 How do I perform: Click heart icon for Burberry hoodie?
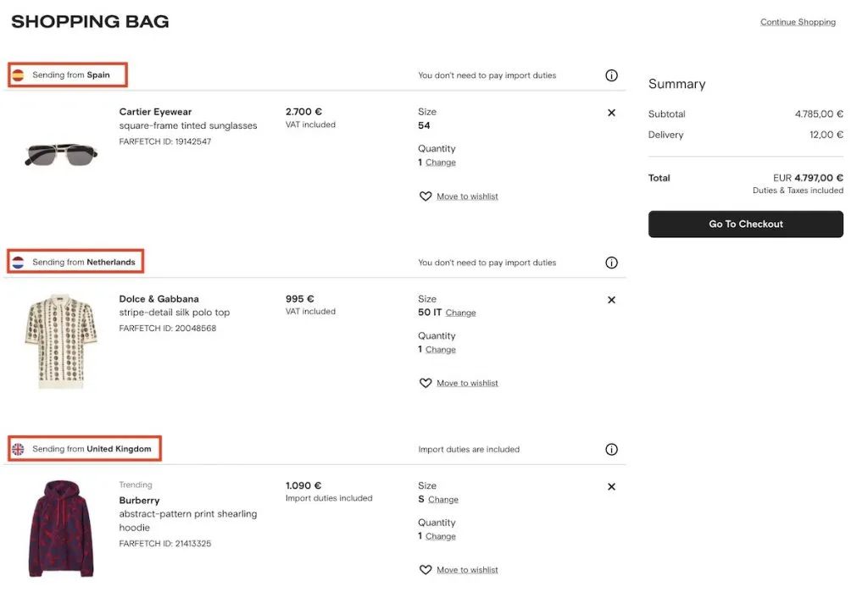[426, 570]
